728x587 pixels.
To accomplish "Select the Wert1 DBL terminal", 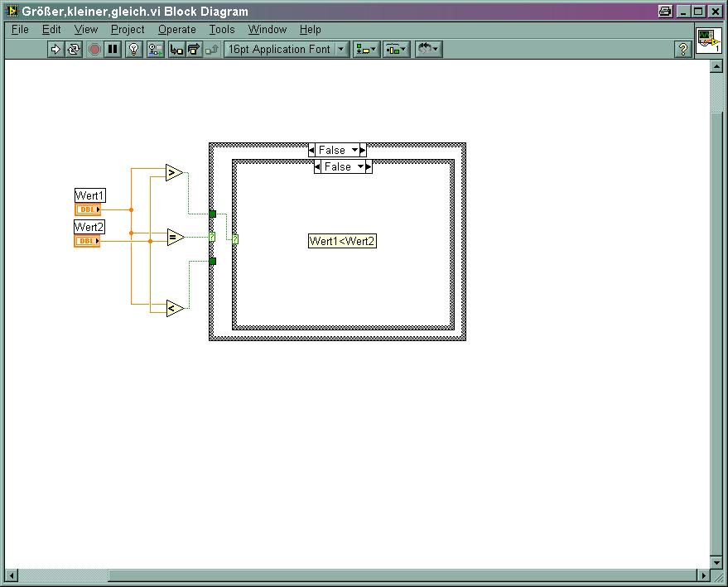I will (87, 209).
